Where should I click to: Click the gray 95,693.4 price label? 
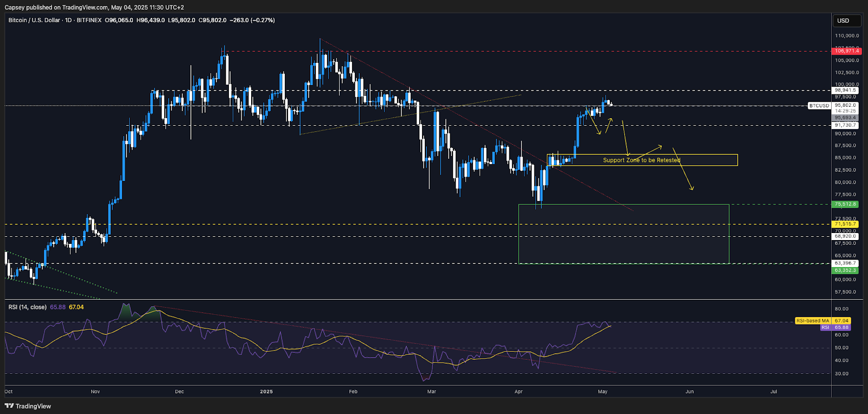pyautogui.click(x=845, y=118)
